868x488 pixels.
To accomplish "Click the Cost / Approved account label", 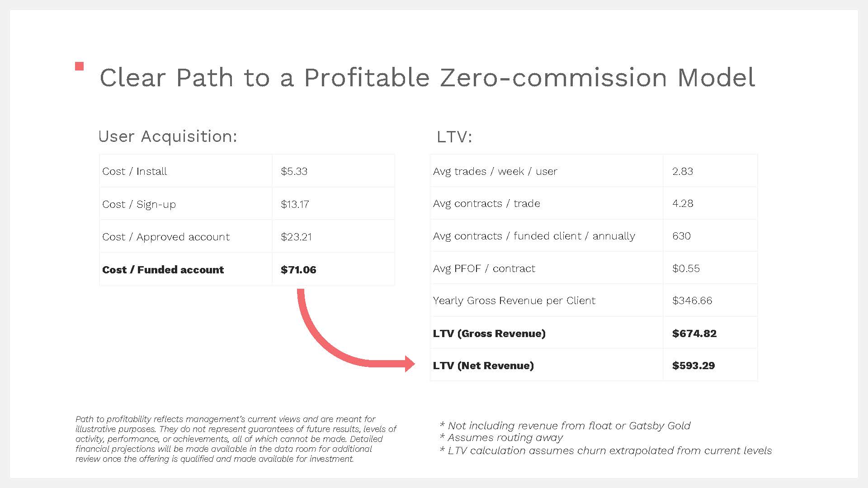I will (166, 237).
